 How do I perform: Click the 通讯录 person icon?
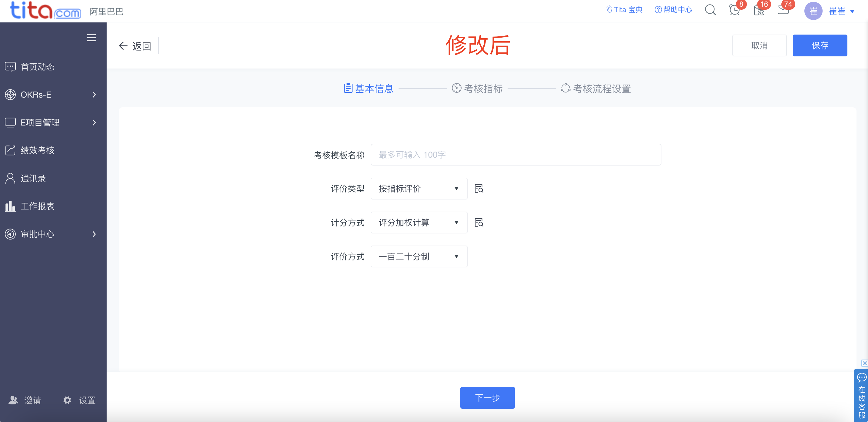coord(10,179)
